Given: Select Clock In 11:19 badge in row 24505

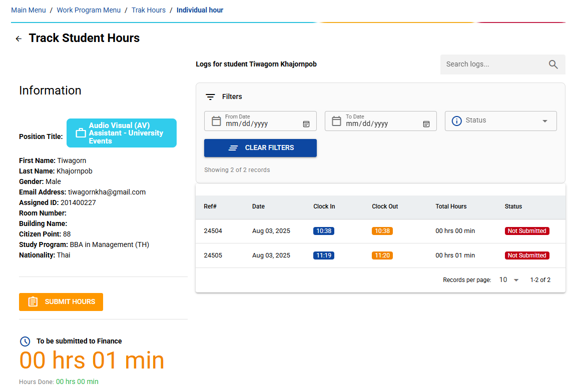Looking at the screenshot, I should tap(324, 255).
